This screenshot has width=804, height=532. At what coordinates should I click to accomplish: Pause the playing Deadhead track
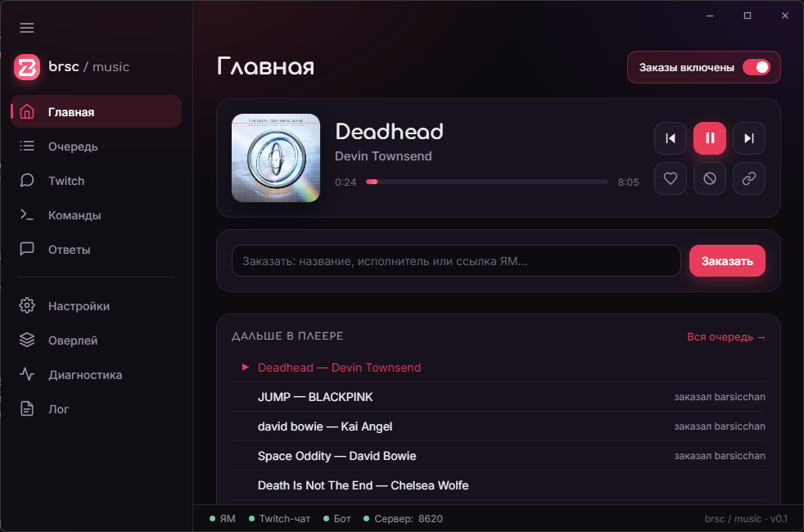tap(710, 138)
